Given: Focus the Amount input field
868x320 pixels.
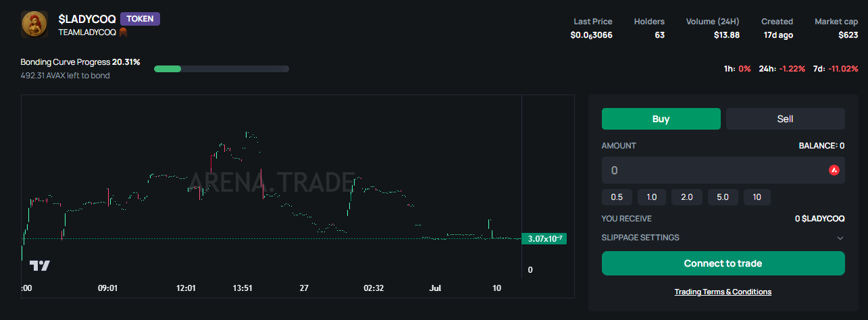Looking at the screenshot, I should pos(716,170).
